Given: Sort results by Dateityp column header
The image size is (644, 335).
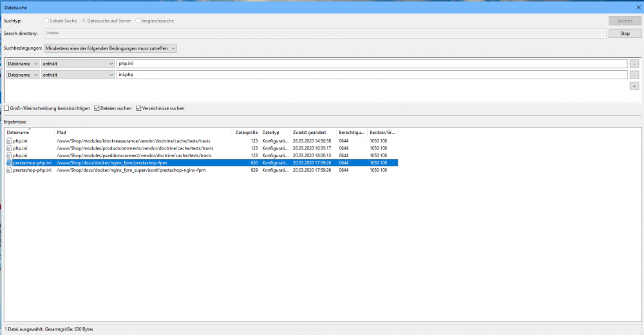Looking at the screenshot, I should 275,132.
